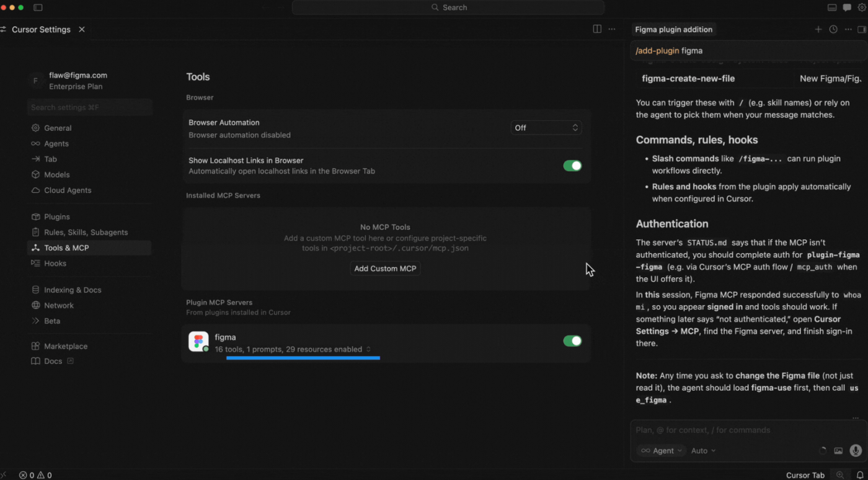The image size is (868, 480).
Task: Toggle chat panel dock position icon
Action: (862, 29)
